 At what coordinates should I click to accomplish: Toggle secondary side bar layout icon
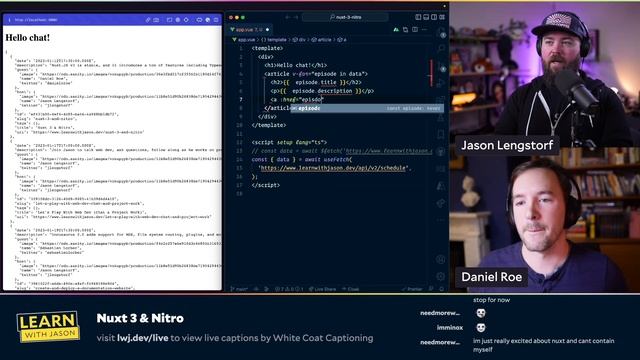[x=434, y=17]
